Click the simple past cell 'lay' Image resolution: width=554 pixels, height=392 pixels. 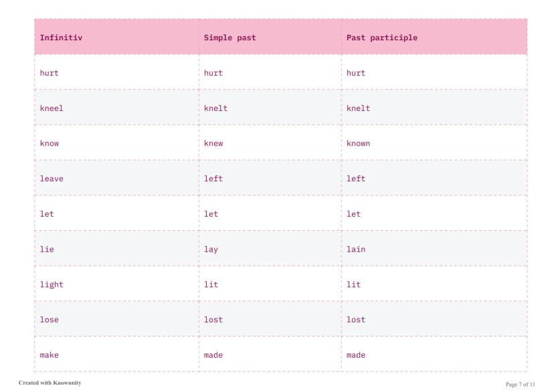pyautogui.click(x=211, y=250)
